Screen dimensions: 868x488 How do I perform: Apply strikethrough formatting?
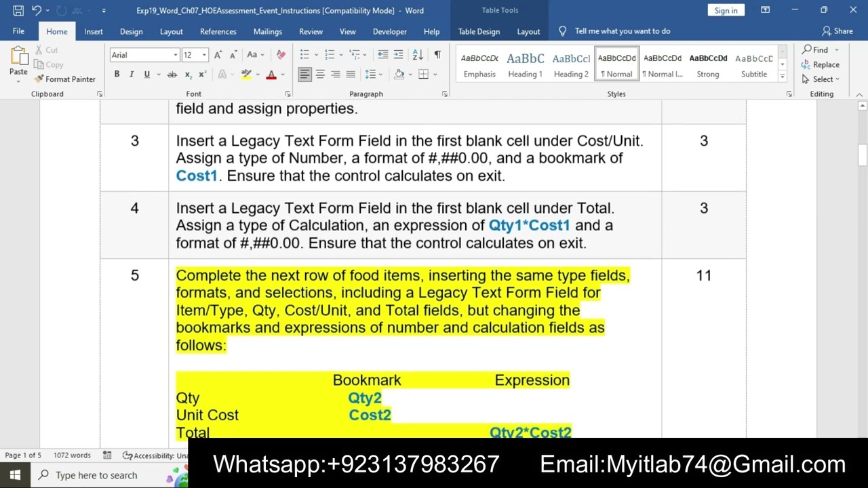(172, 75)
